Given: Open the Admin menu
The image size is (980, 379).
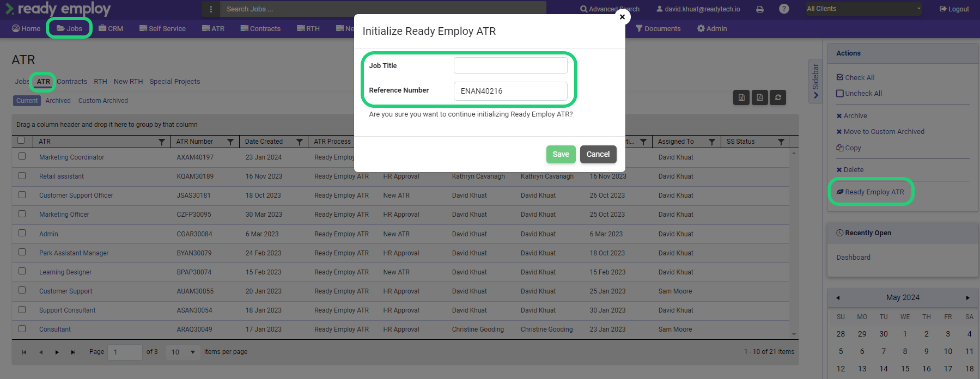Looking at the screenshot, I should pyautogui.click(x=712, y=28).
